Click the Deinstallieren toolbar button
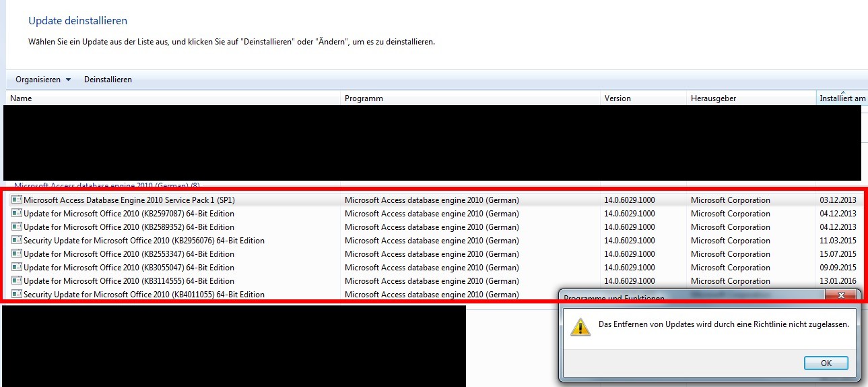 (108, 80)
